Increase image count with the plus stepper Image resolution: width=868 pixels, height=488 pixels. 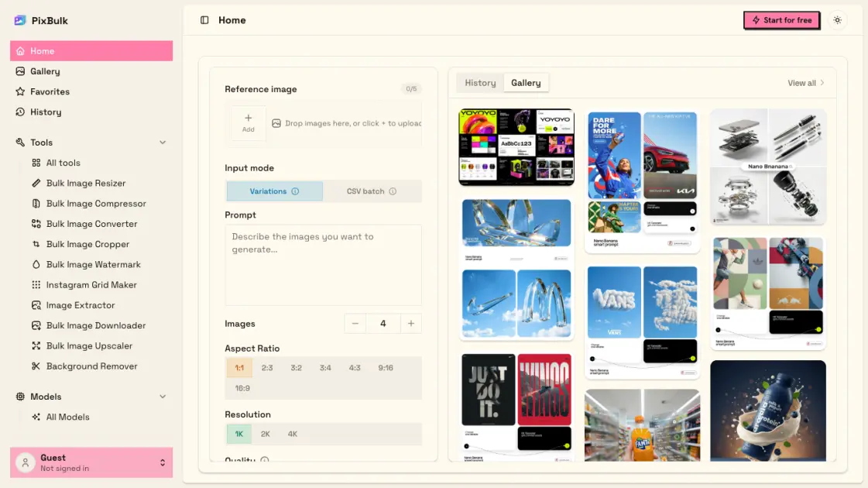(x=410, y=324)
